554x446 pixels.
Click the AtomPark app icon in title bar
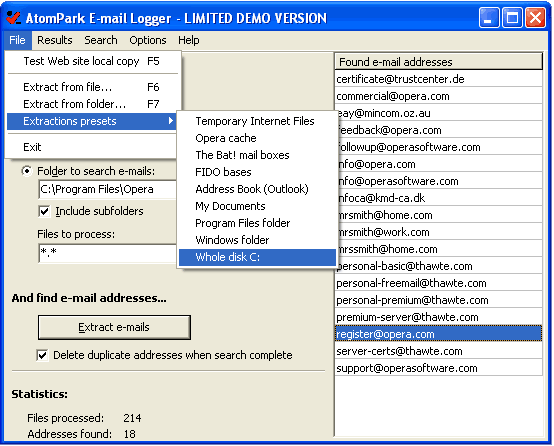(x=13, y=18)
